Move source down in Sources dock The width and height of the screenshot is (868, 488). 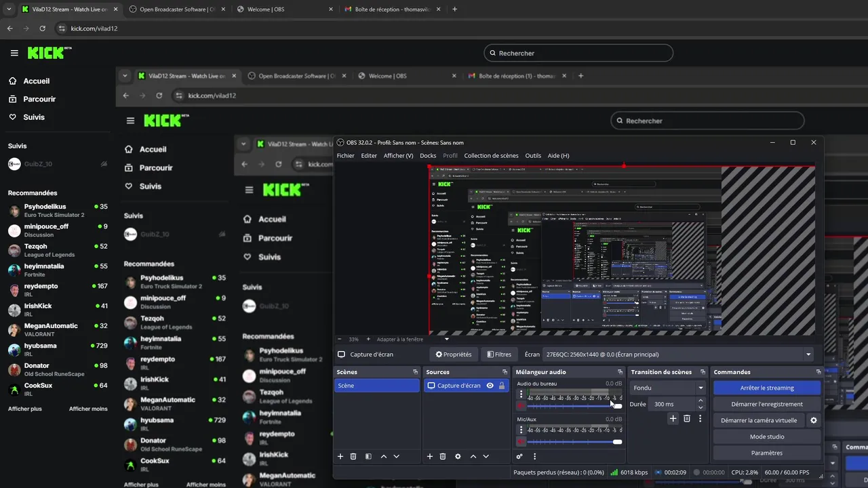pos(486,456)
